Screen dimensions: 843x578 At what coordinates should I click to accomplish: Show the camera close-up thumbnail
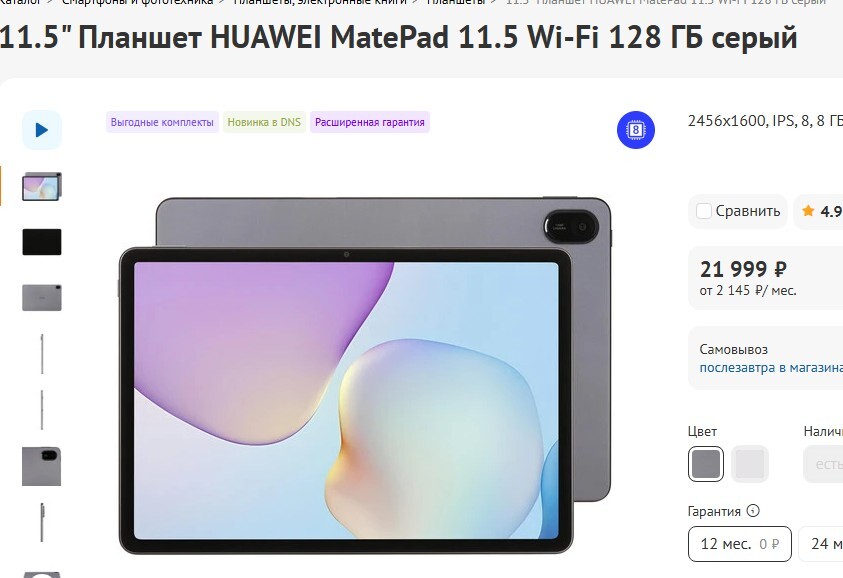(41, 466)
